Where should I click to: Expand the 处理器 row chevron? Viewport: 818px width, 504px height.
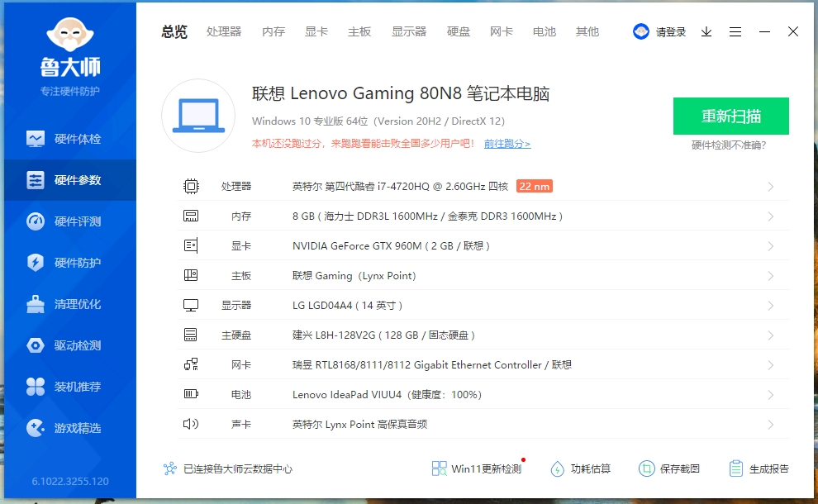pos(771,187)
